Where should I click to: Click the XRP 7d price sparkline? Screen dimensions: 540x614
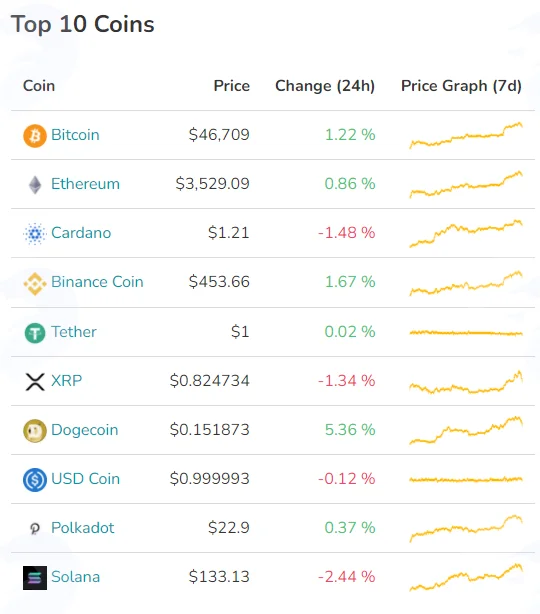pos(466,382)
